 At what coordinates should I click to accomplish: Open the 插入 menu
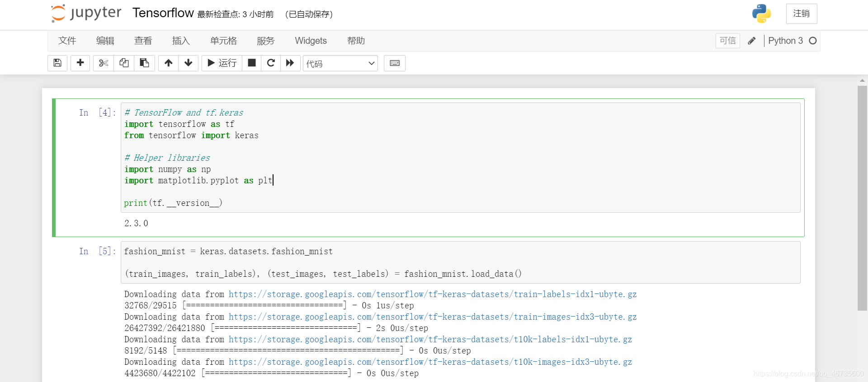point(181,41)
